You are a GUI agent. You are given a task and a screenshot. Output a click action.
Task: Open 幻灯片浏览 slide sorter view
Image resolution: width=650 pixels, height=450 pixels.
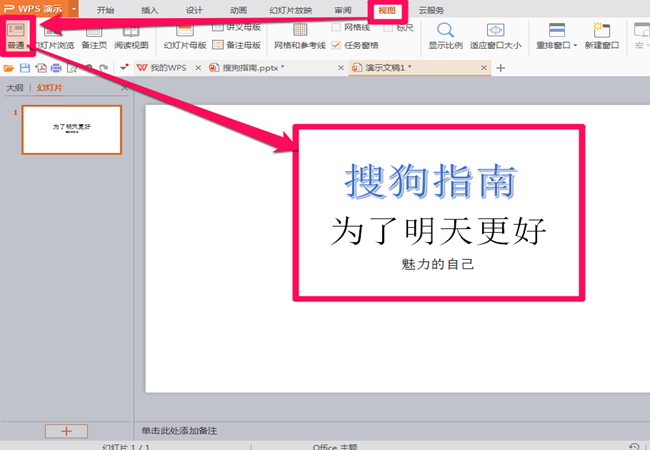point(53,37)
